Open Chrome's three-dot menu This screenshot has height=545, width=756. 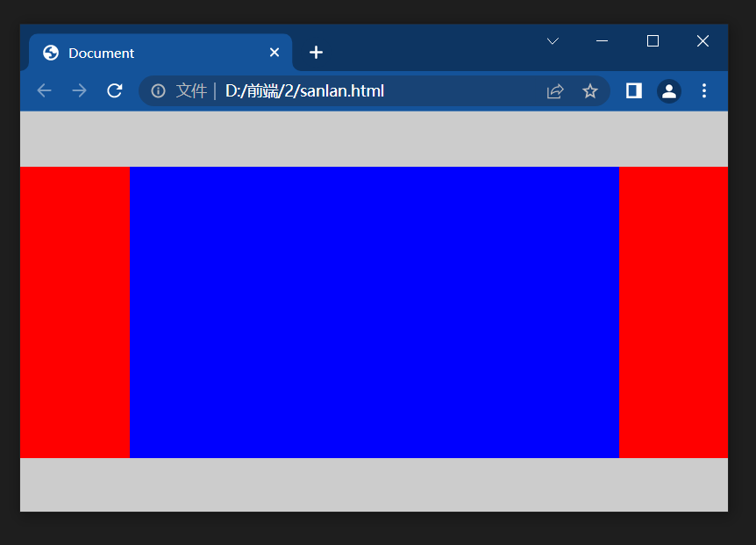coord(704,90)
